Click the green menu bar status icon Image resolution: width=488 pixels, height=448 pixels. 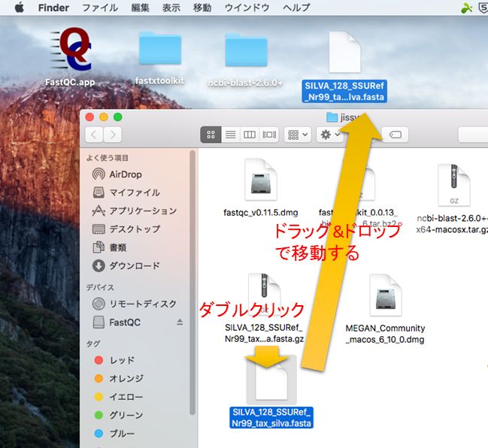pyautogui.click(x=466, y=8)
